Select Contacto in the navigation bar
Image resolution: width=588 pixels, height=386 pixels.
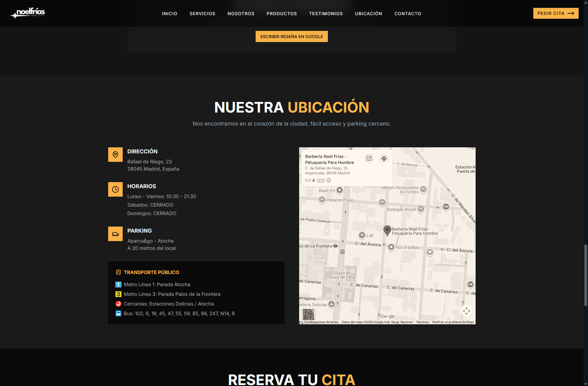pyautogui.click(x=408, y=14)
